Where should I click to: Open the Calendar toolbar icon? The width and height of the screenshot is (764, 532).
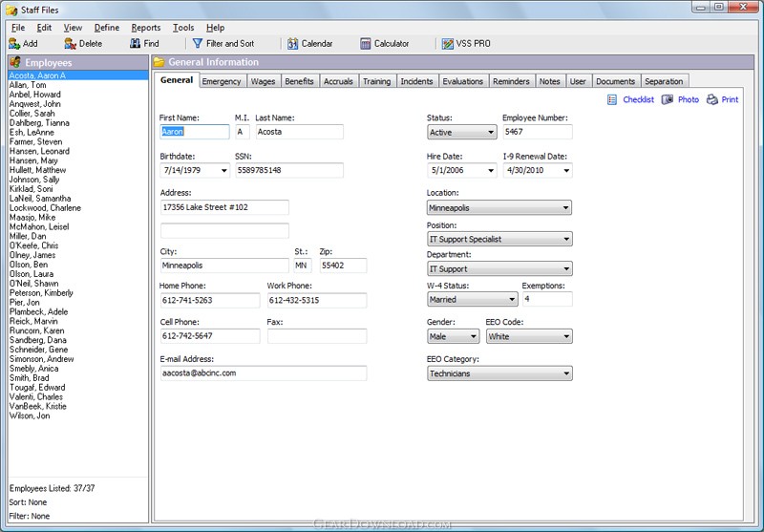(292, 44)
